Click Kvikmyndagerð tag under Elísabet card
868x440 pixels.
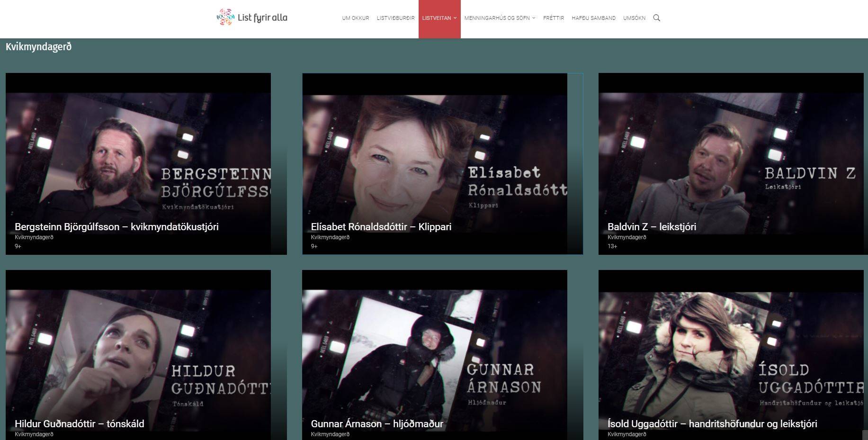tap(330, 237)
